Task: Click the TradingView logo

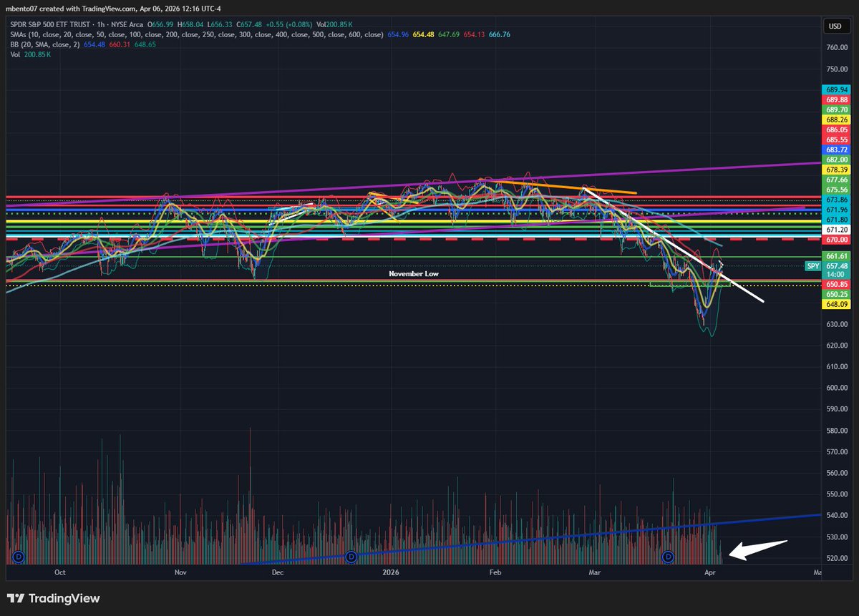Action: [x=54, y=598]
